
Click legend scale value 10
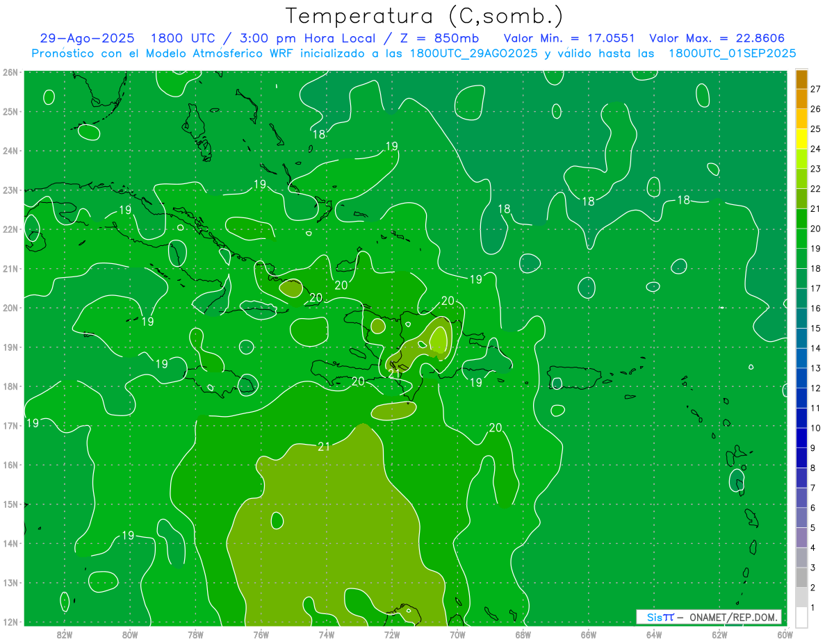[x=815, y=428]
